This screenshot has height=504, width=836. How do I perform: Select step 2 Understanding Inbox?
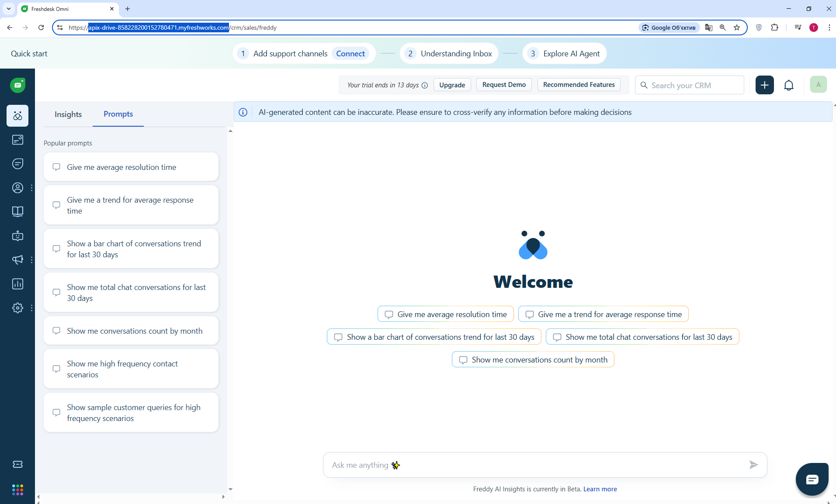(x=449, y=53)
